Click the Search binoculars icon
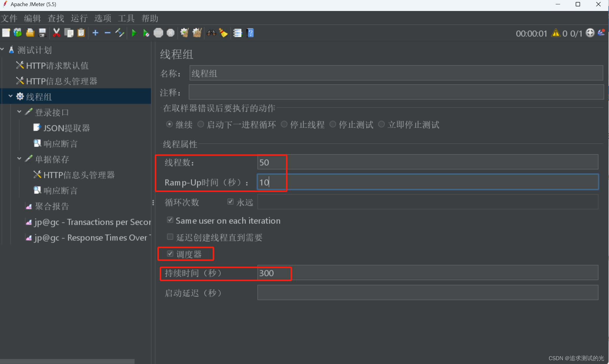This screenshot has width=609, height=364. [x=211, y=33]
